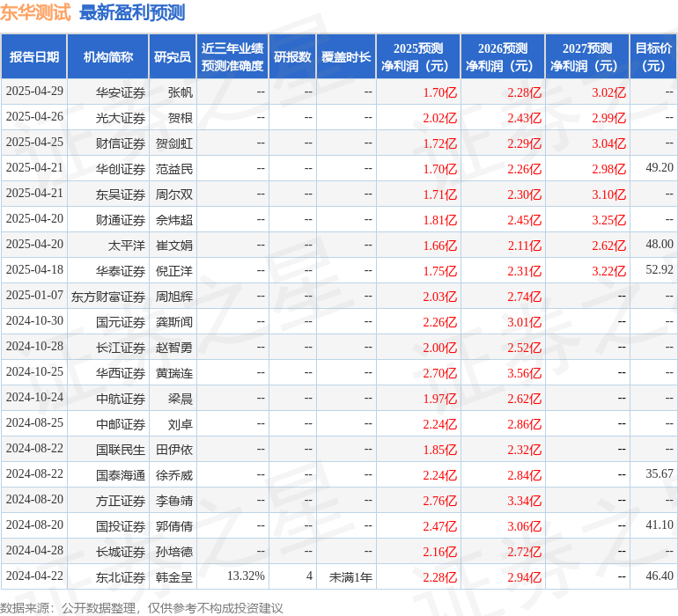Viewport: 678px width, 616px height.
Task: Click the 研报数 column header
Action: pos(292,57)
